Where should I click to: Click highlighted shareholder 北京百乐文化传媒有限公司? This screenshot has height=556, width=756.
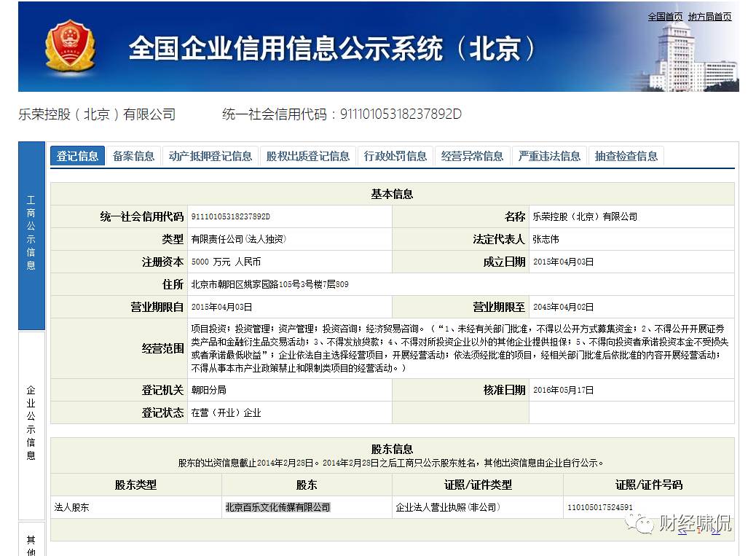coord(277,507)
